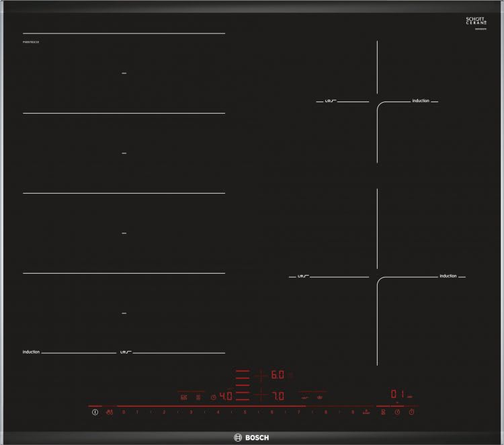Set power level 3 on the slider
The height and width of the screenshot is (445, 504).
click(x=191, y=412)
